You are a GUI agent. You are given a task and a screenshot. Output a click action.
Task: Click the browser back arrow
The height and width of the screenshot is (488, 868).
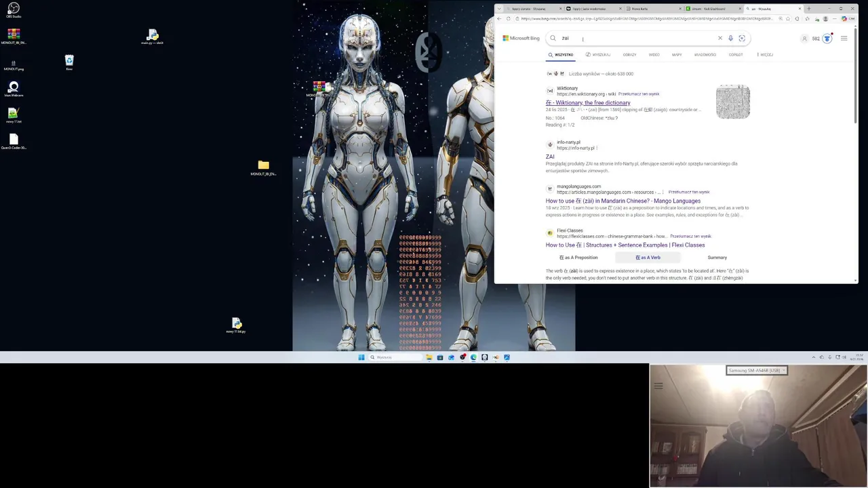tap(499, 18)
